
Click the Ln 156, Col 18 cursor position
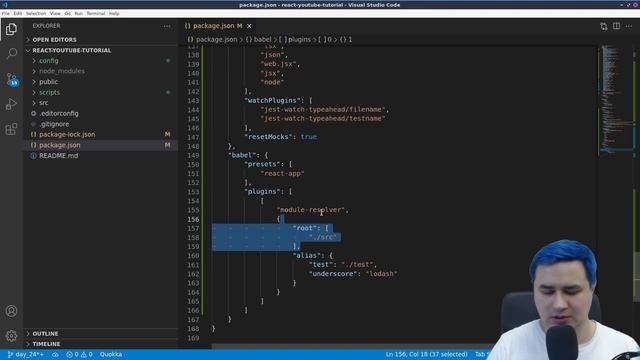pyautogui.click(x=427, y=354)
